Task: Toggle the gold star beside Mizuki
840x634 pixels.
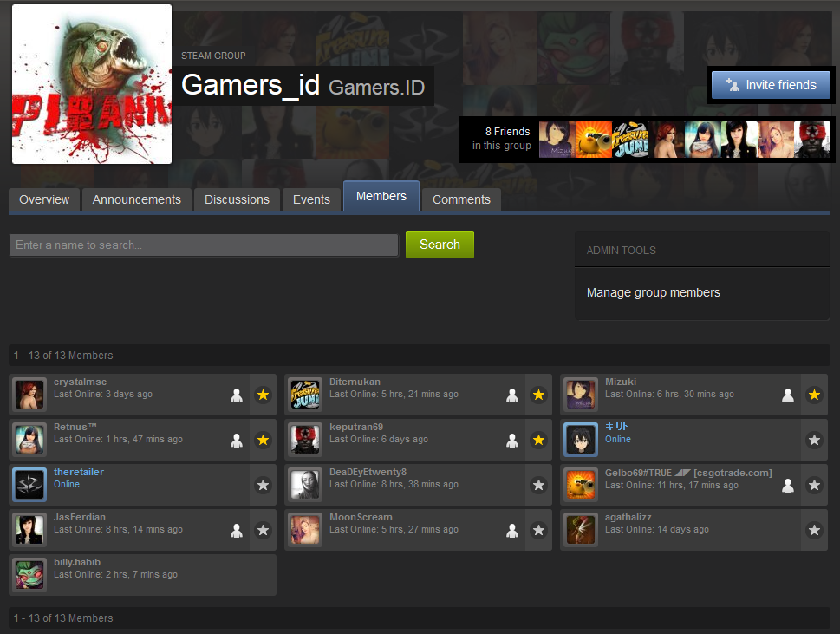Action: [x=814, y=395]
